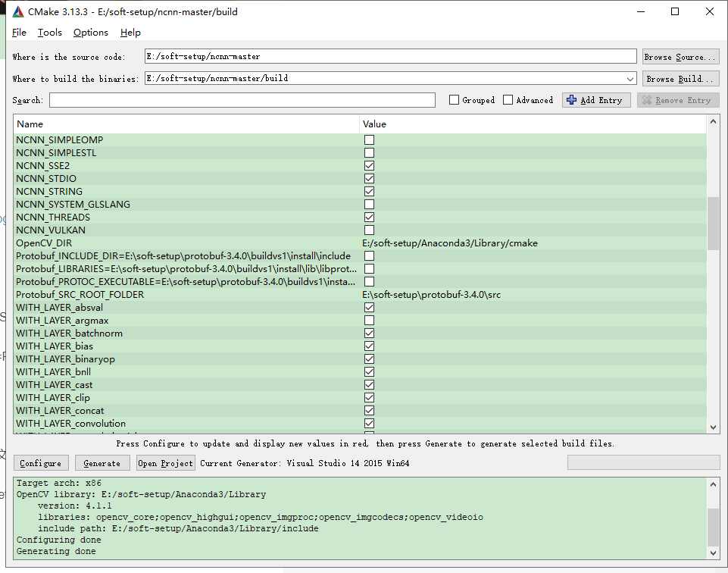The width and height of the screenshot is (728, 573).
Task: Uncheck WITH_LAYER_absval
Action: tap(369, 308)
